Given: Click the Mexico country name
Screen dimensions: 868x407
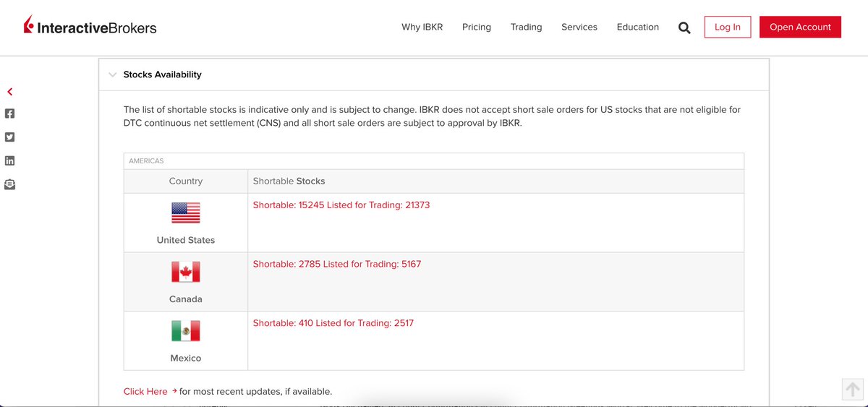Looking at the screenshot, I should [186, 359].
